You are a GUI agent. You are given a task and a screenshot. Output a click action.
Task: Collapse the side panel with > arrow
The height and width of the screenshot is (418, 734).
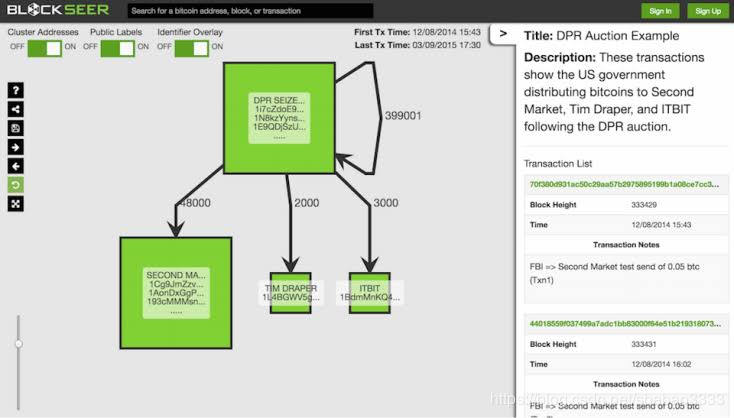[503, 34]
